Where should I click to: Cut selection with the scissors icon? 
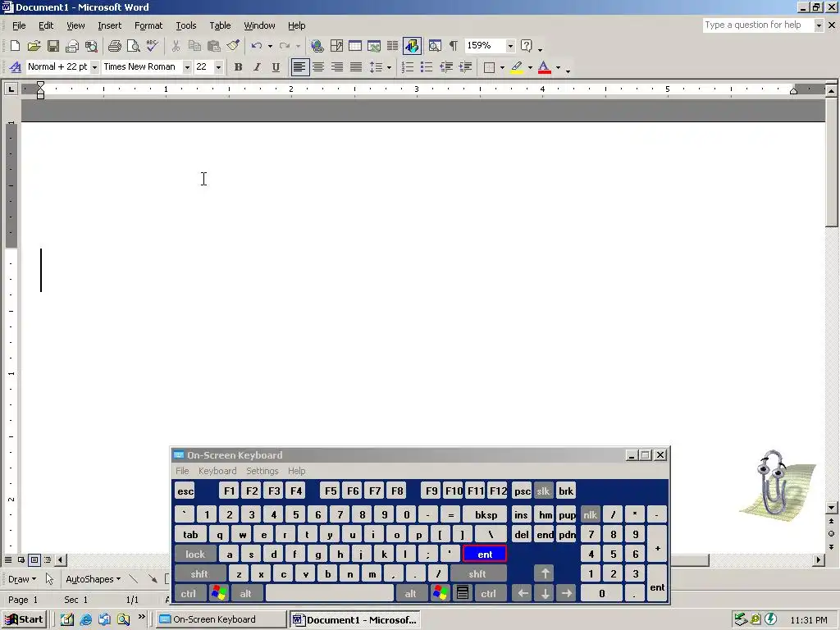pos(176,46)
